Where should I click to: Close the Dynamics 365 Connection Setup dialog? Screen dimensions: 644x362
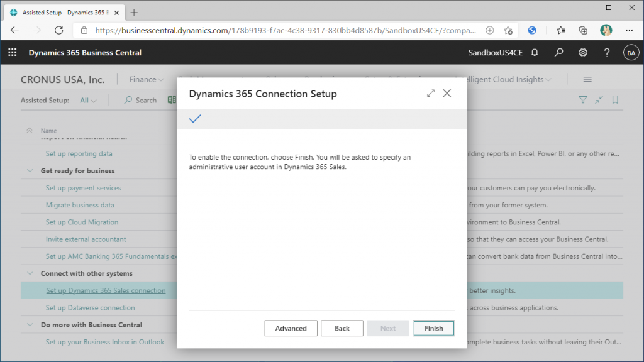tap(447, 94)
